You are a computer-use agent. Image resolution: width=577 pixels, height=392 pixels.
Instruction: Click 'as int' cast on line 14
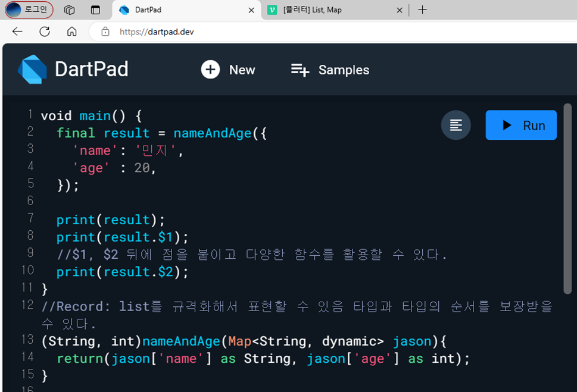pos(431,359)
